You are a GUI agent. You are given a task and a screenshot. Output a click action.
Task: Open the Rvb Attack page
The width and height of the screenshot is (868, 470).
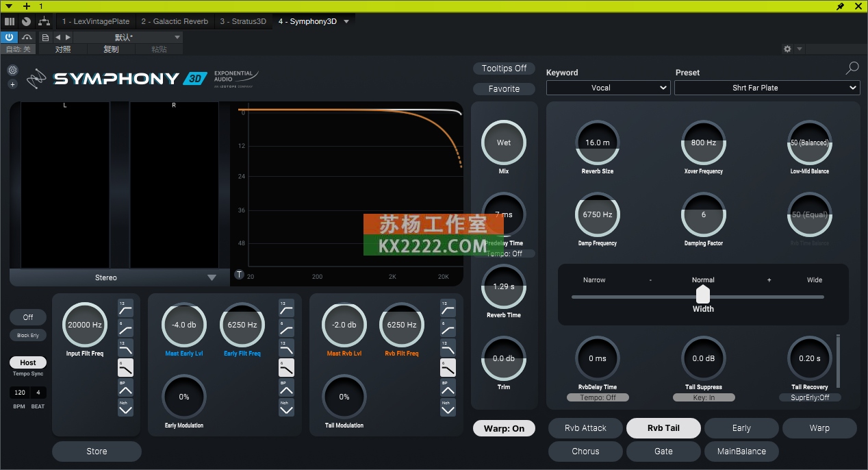585,428
